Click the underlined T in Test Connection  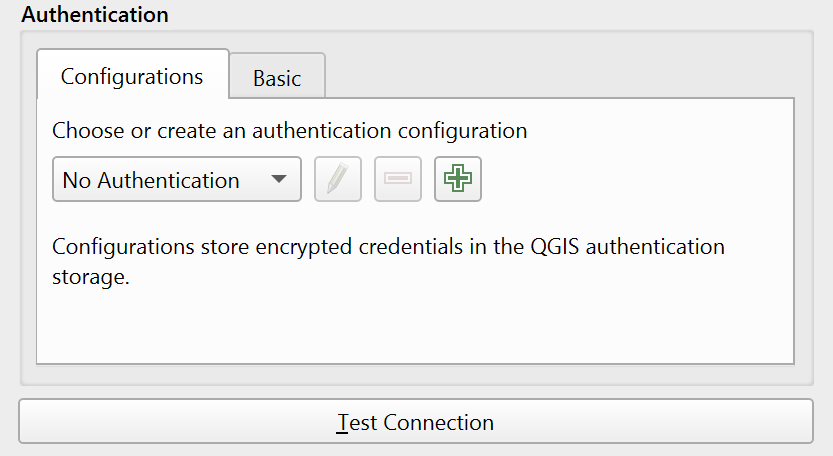pos(343,422)
